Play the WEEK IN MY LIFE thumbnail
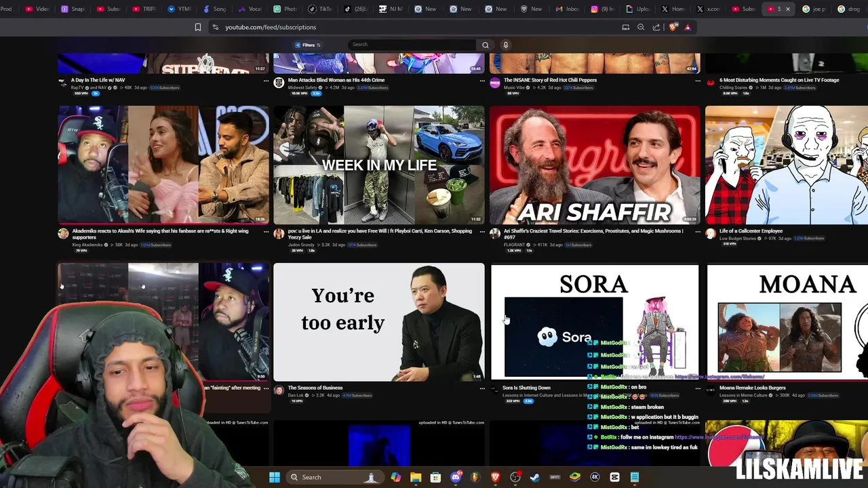Screen dimensions: 868x488 click(379, 165)
